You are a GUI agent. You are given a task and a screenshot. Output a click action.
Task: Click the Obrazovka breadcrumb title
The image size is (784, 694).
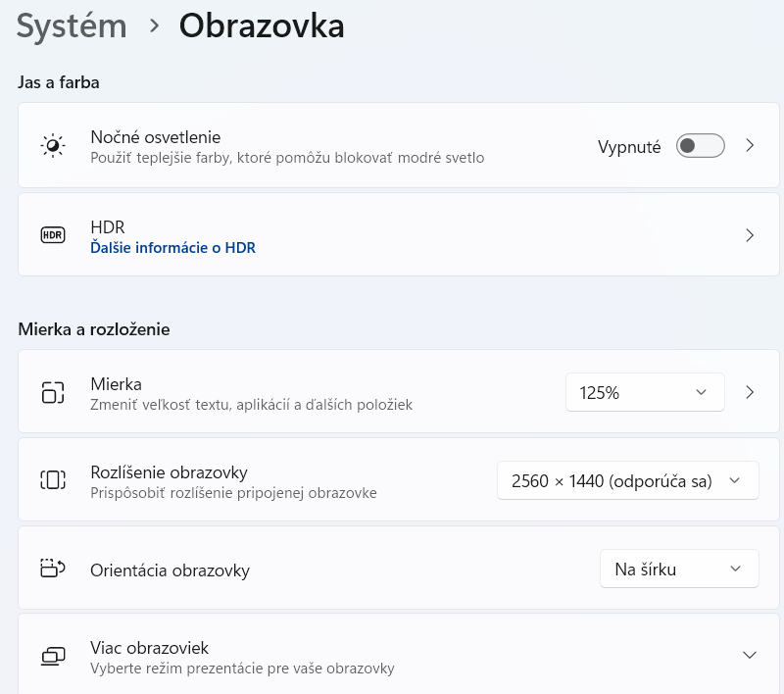(262, 26)
